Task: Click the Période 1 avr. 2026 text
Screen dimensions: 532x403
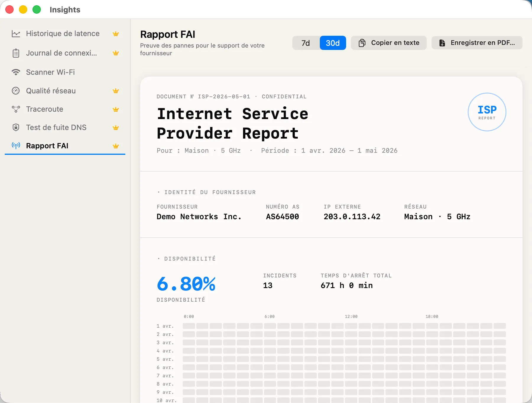Action: 329,151
